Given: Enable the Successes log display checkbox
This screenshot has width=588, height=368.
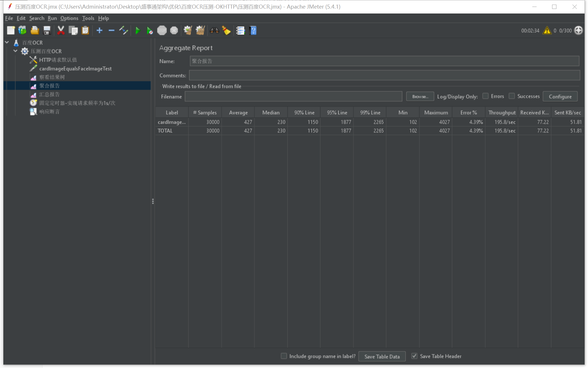Looking at the screenshot, I should point(512,96).
